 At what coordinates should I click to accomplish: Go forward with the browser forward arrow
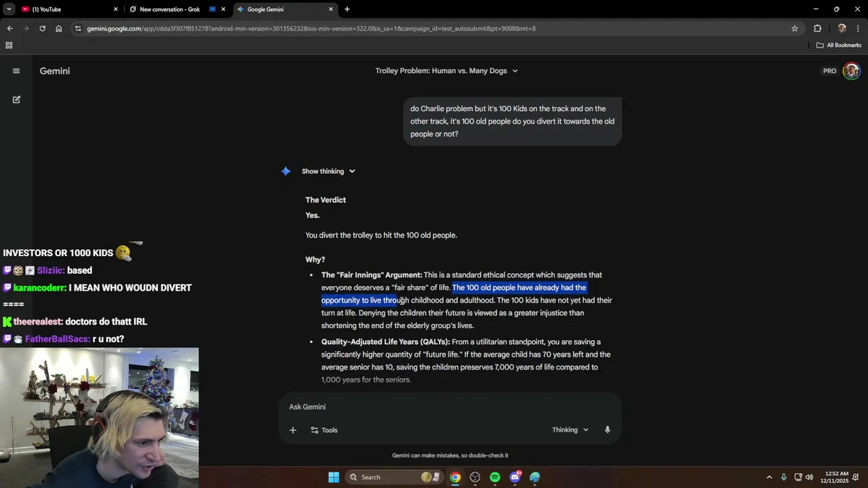pyautogui.click(x=26, y=28)
